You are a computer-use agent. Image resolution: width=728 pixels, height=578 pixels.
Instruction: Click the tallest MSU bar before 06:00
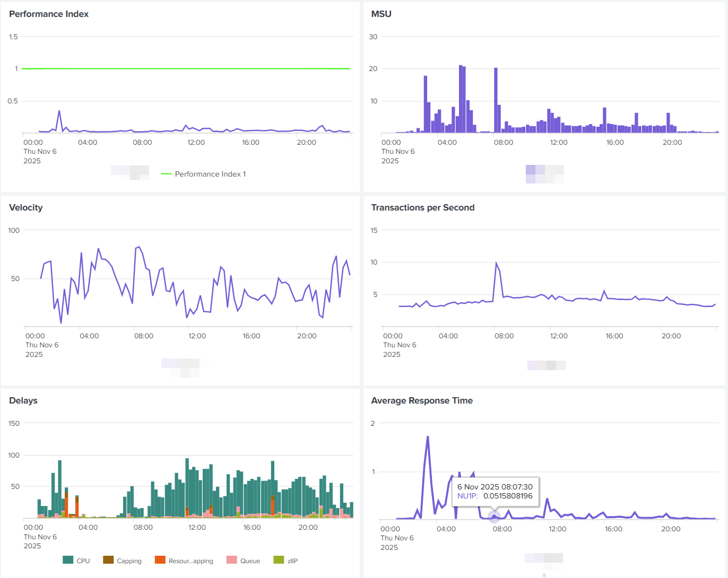pyautogui.click(x=461, y=99)
